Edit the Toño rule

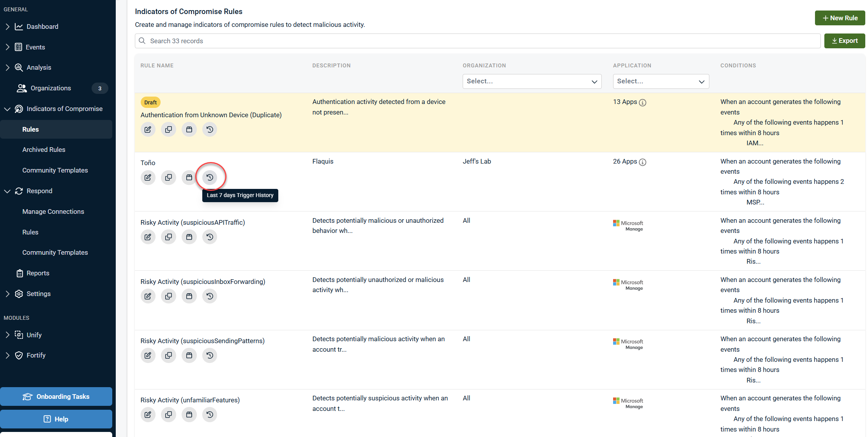point(148,178)
